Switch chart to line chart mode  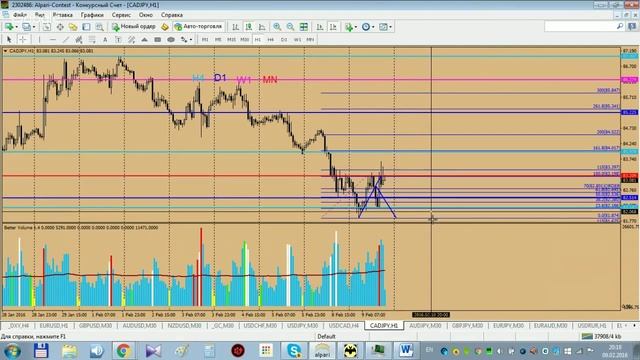262,27
